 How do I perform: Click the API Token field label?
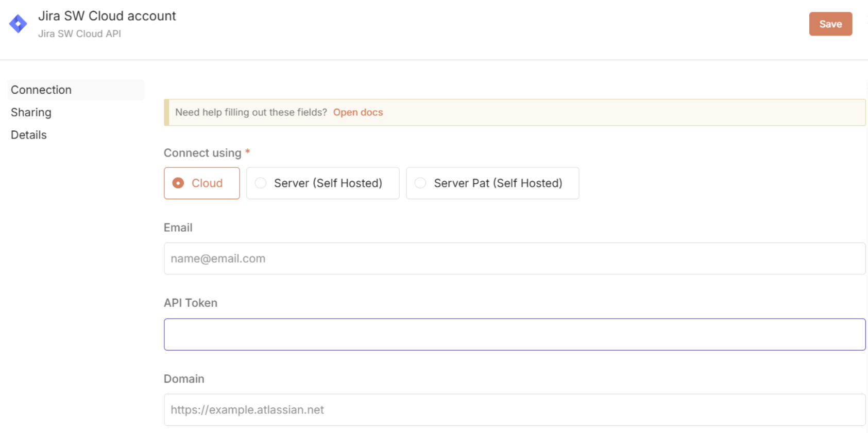click(x=191, y=303)
